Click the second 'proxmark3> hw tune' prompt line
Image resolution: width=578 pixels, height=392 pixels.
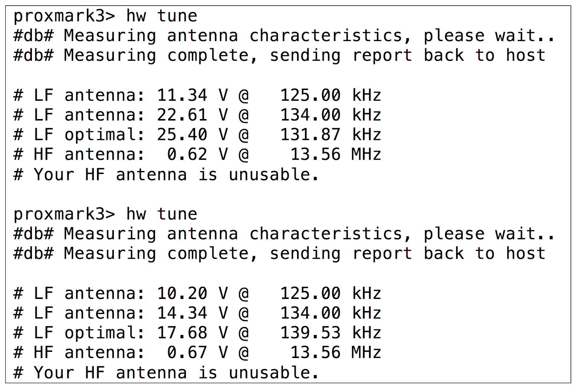click(105, 214)
